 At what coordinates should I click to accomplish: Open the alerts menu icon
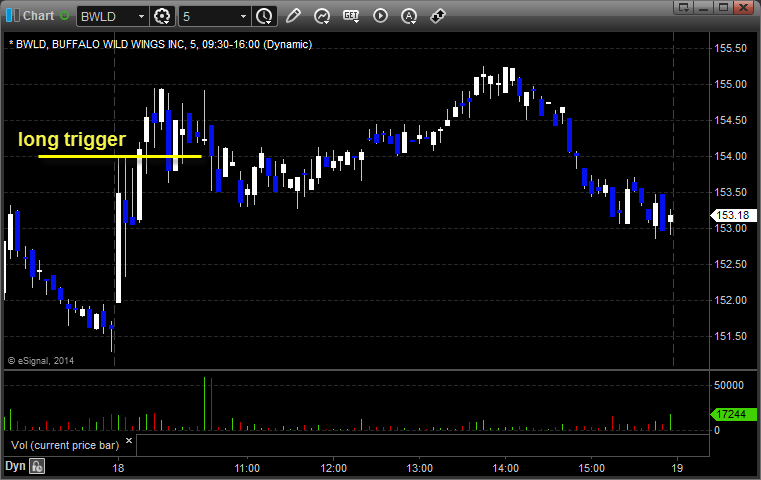pos(409,16)
